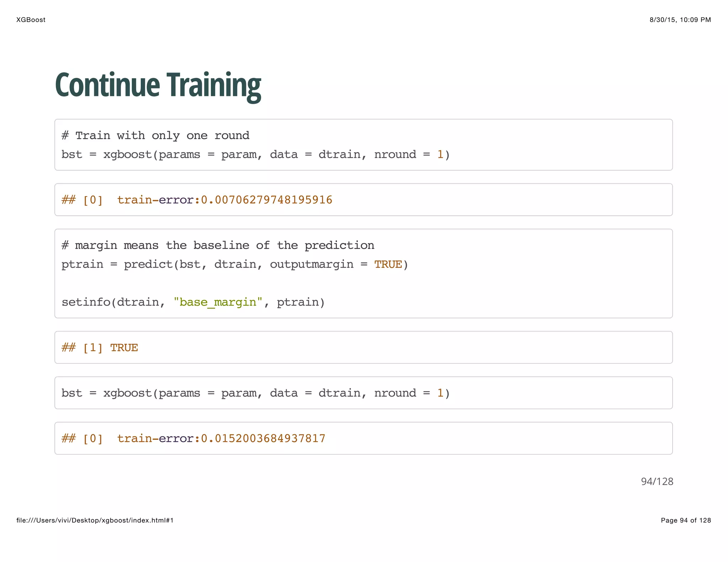The image size is (728, 562).
Task: Click the "XGBoost" header title
Action: (x=31, y=20)
